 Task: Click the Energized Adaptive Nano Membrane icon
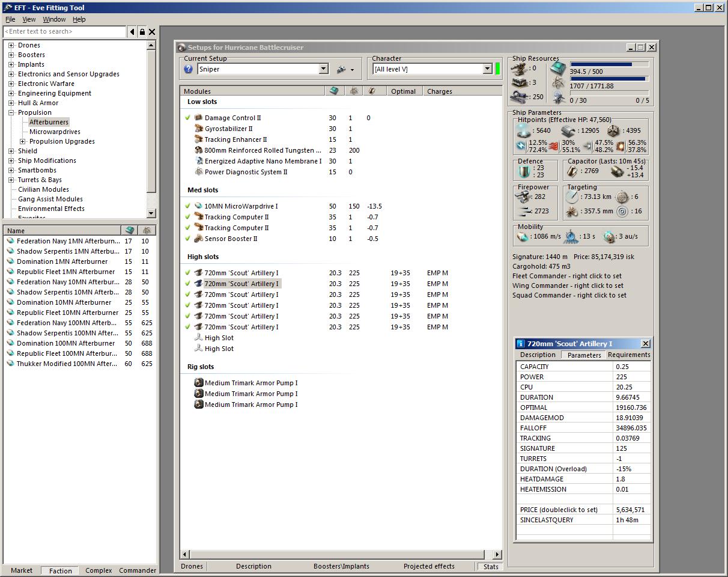(199, 161)
